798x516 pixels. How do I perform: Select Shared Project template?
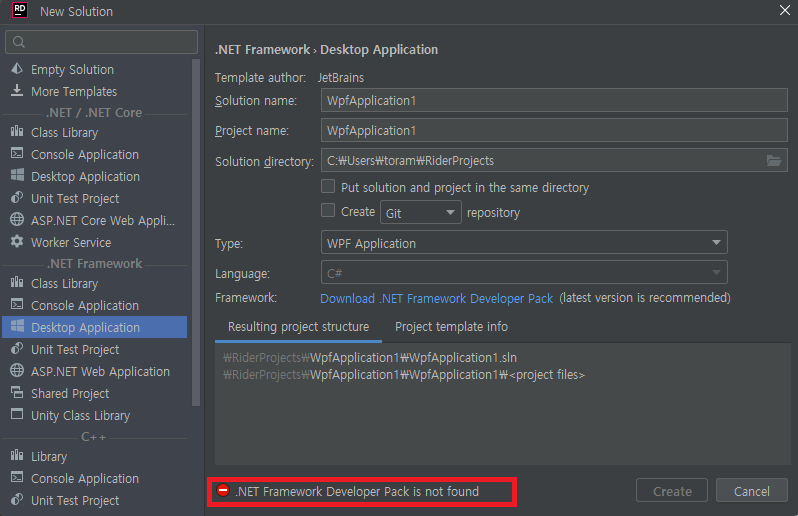[95, 393]
